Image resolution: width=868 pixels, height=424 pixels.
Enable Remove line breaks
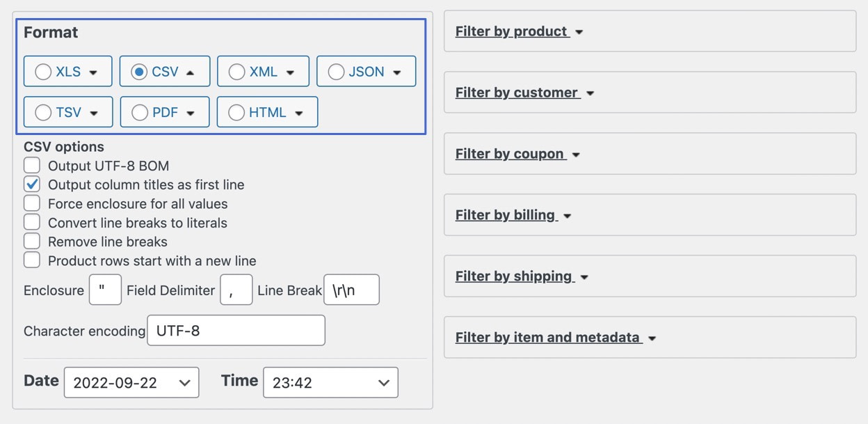[x=31, y=242]
